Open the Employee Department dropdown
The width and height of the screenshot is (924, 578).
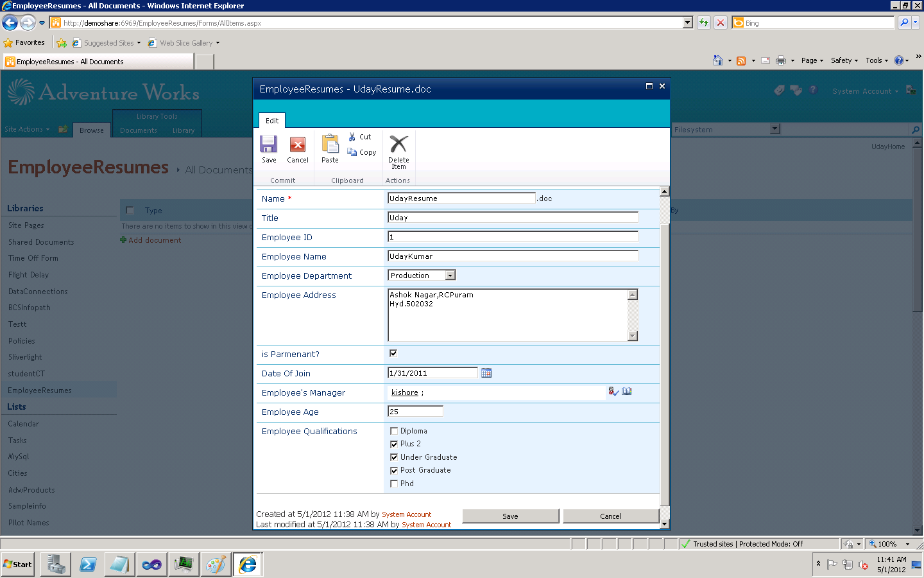point(450,276)
